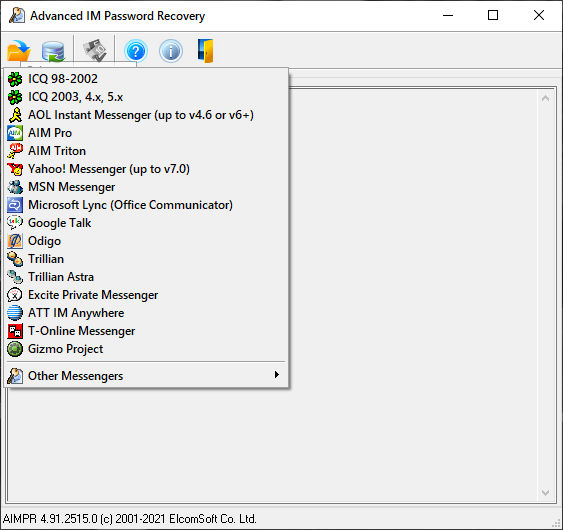
Task: Select Microsoft Lync (Office Communicator)
Action: click(146, 205)
